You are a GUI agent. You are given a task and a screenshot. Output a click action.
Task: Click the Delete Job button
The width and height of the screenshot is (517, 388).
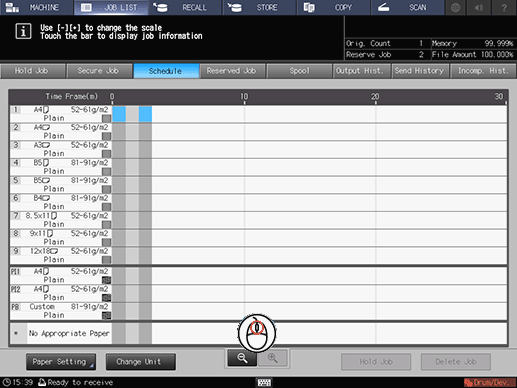coord(456,362)
